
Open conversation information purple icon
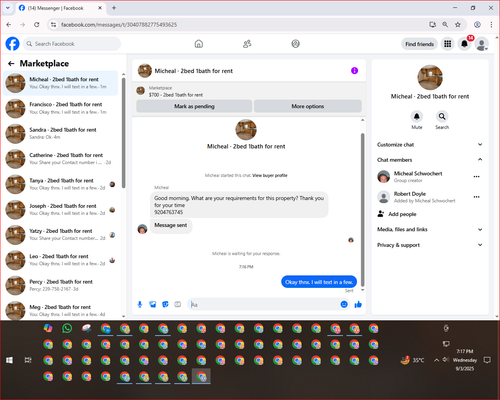coord(354,71)
